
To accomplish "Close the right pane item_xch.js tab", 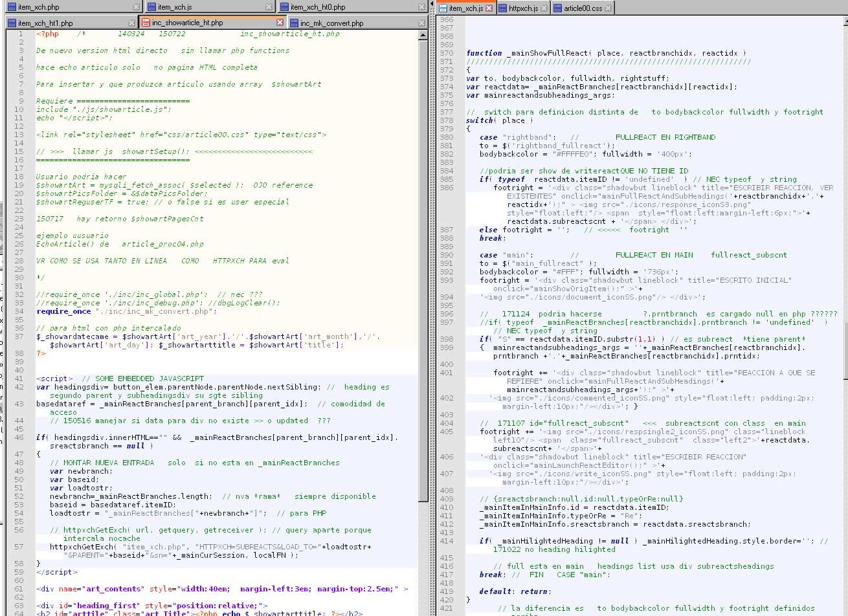I will [x=489, y=8].
